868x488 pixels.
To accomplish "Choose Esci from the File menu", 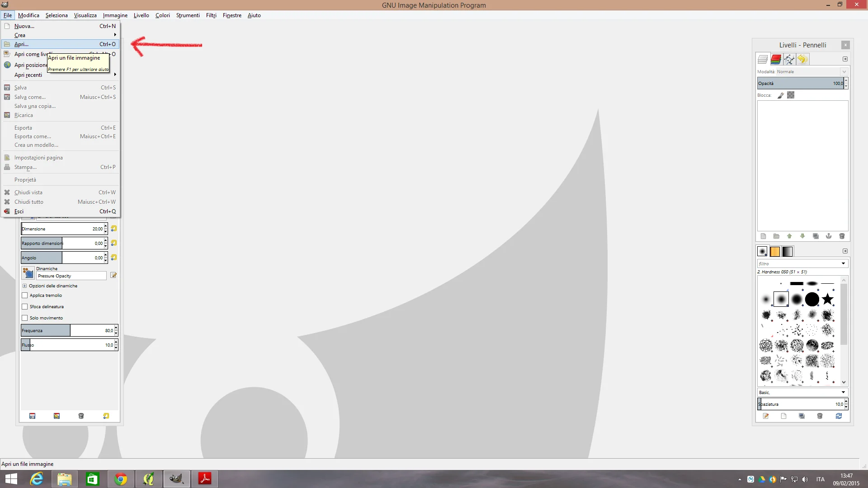I will 61,211.
